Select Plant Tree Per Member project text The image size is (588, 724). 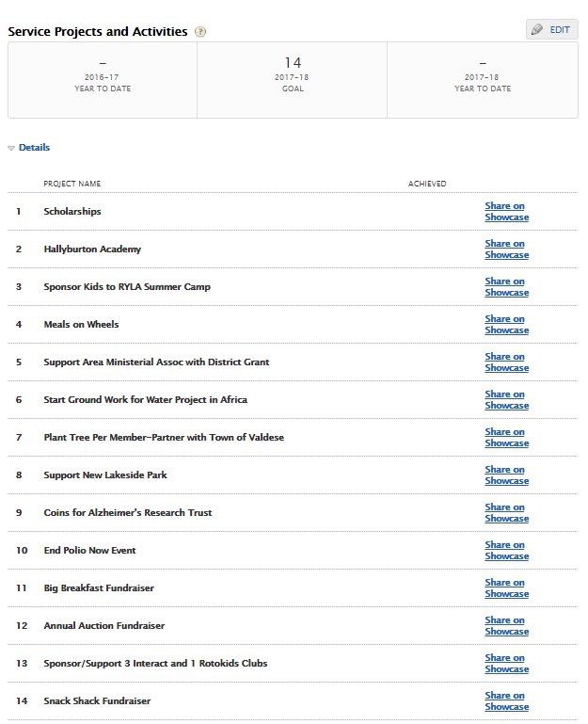click(164, 437)
